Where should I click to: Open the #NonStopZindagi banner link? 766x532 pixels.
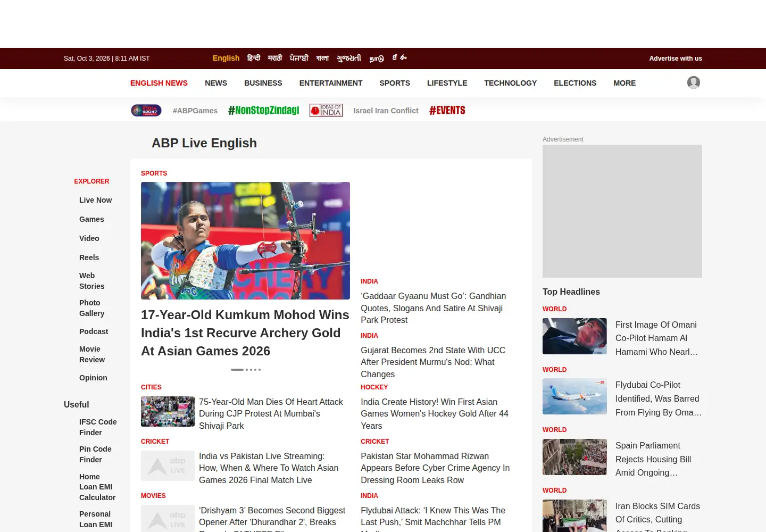coord(264,110)
